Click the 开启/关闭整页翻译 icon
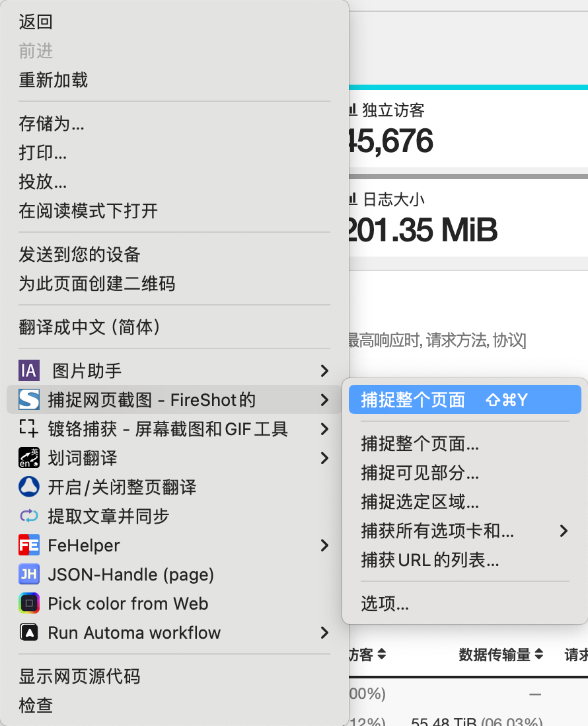588x726 pixels. [29, 487]
